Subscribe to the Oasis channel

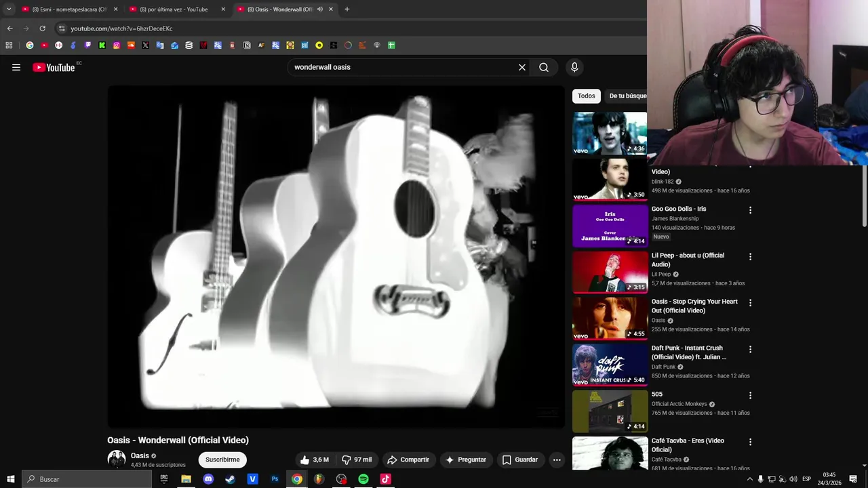222,460
